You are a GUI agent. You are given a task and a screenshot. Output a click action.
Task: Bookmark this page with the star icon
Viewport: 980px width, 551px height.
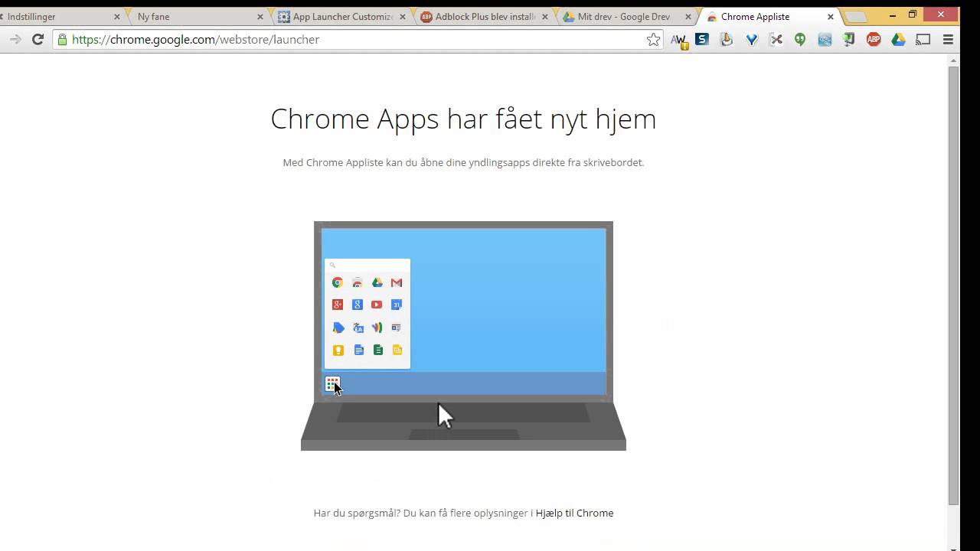point(653,40)
